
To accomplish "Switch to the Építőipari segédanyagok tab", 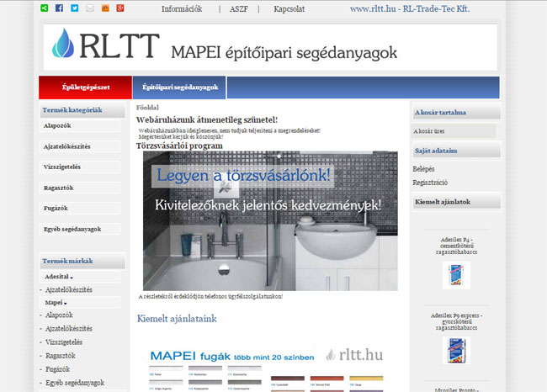I will point(179,87).
